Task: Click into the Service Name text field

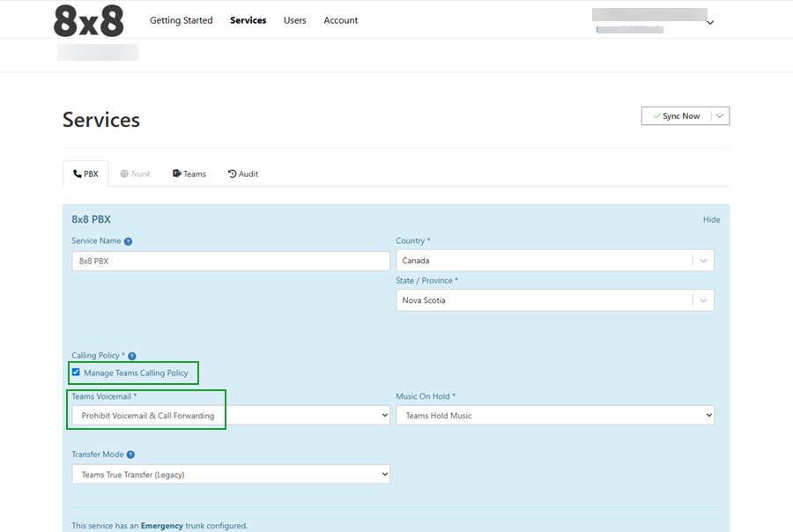Action: coord(231,261)
